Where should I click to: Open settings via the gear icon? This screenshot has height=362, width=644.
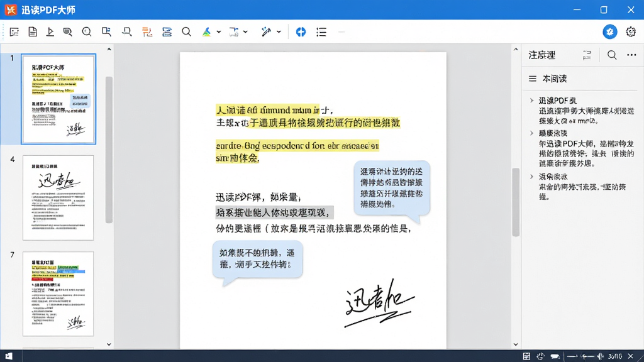631,31
